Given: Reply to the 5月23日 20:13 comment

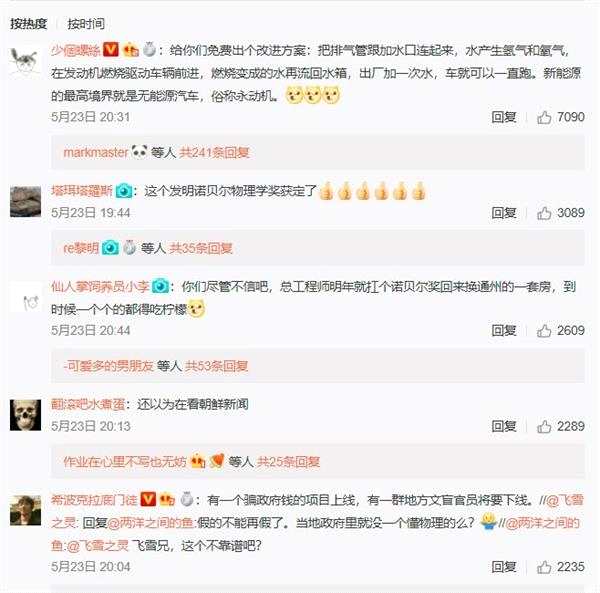Looking at the screenshot, I should point(504,426).
